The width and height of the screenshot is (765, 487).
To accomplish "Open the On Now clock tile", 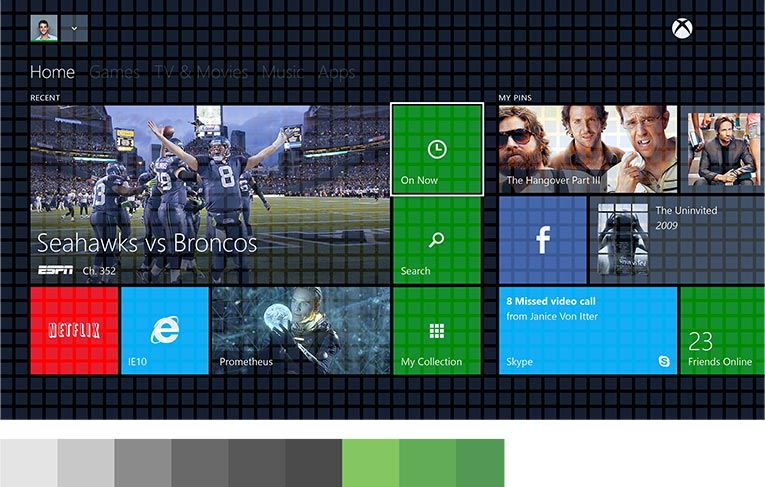I will coord(437,150).
